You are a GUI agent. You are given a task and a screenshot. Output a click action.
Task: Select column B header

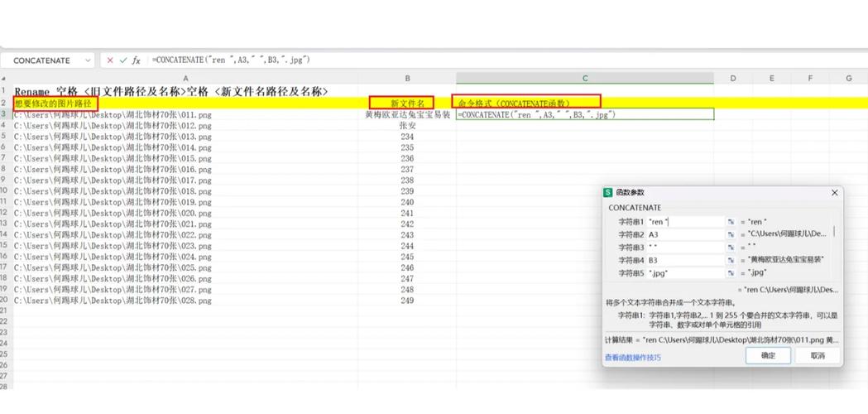tap(407, 79)
